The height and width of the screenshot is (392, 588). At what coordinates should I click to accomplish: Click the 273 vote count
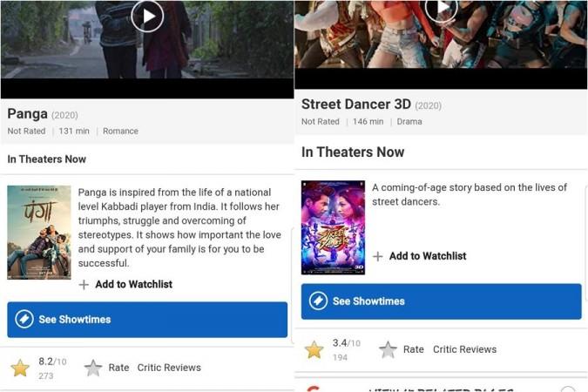click(46, 375)
